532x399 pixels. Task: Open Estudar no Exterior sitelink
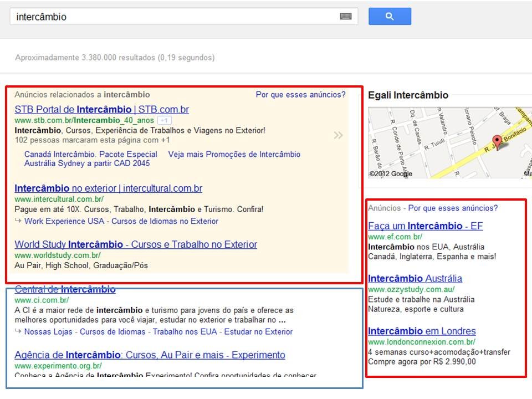[x=258, y=332]
